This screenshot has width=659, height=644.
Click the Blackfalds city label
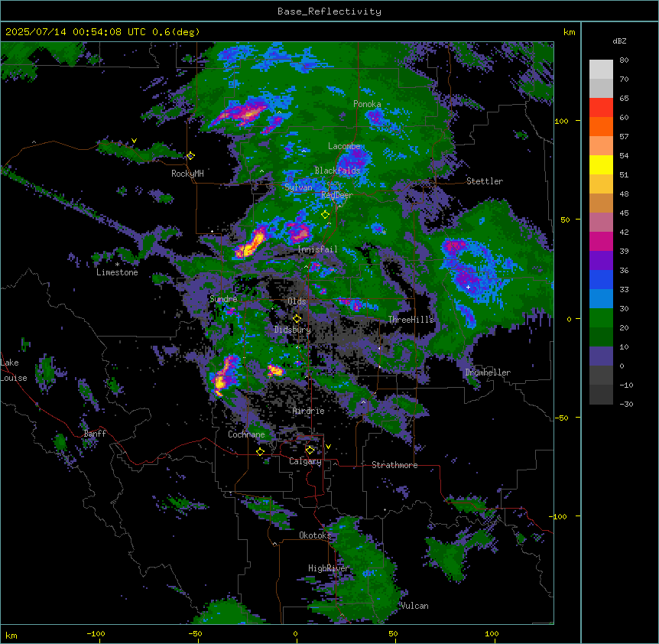point(337,171)
